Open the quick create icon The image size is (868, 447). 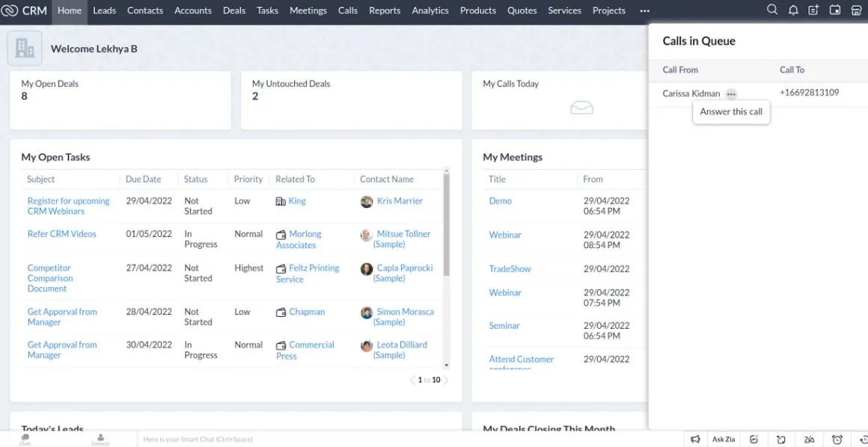click(813, 10)
